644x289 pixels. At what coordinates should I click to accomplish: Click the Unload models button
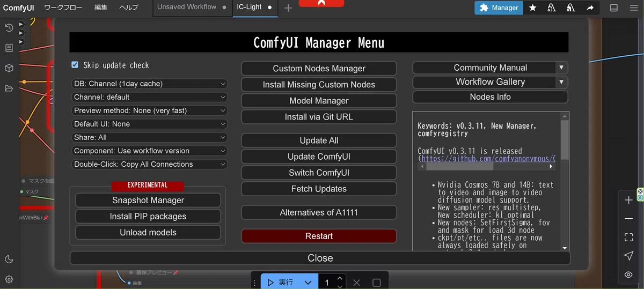[x=148, y=233]
